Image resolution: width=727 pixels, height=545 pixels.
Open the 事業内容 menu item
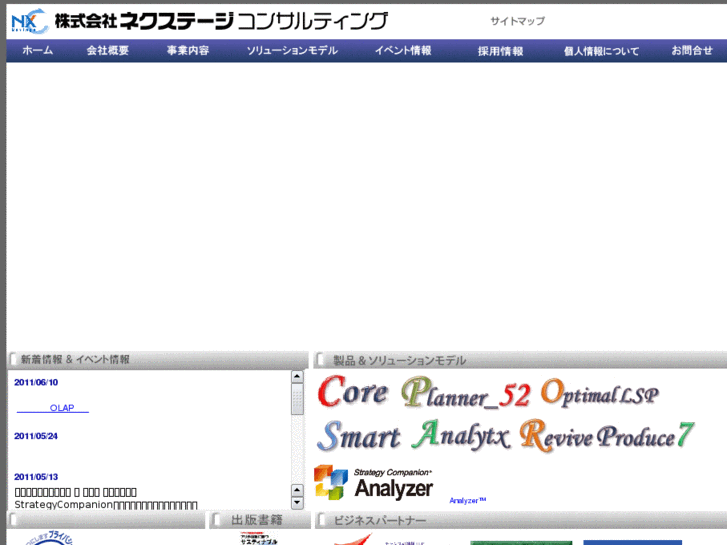[188, 51]
